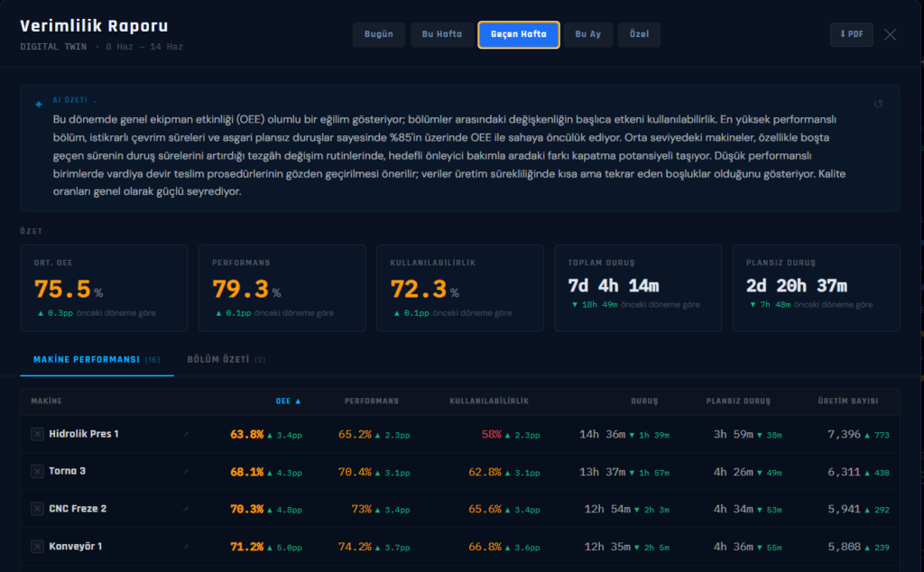Download the report as PDF
This screenshot has width=924, height=572.
[851, 34]
